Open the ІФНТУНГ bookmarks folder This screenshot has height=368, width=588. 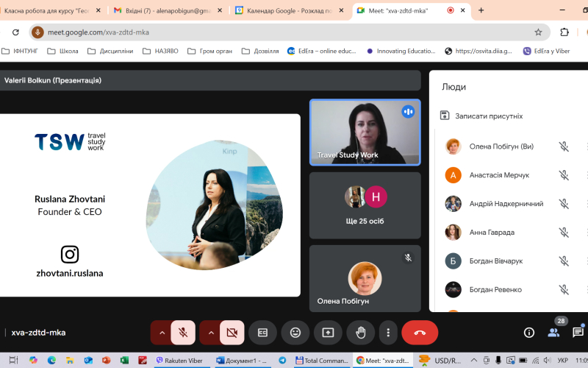click(x=20, y=51)
